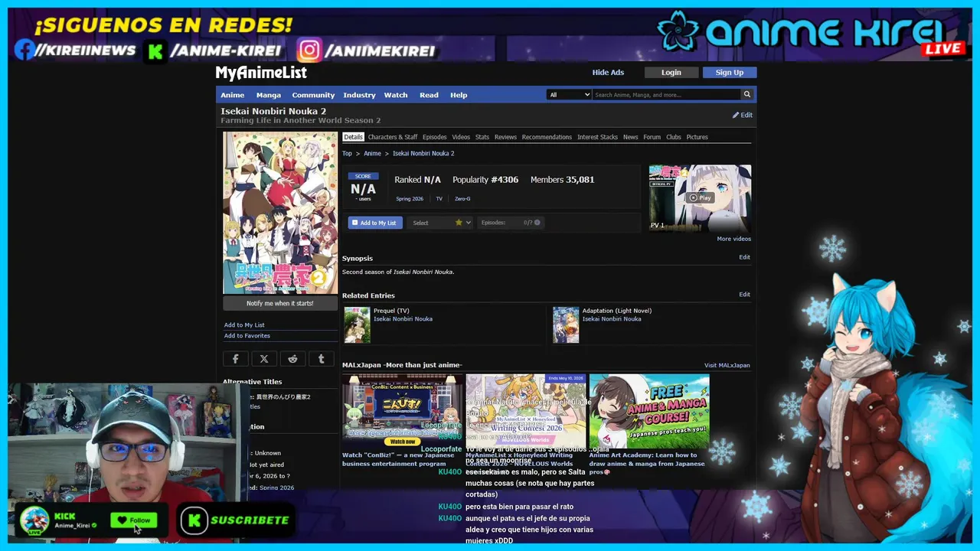Focus the Search Anime, Manga field
Viewport: 980px width, 551px height.
click(666, 95)
